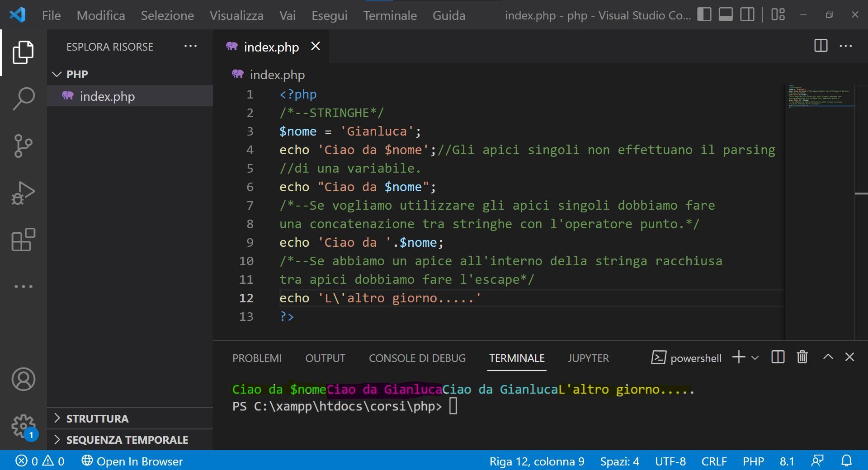
Task: Split the terminal pane
Action: 778,357
